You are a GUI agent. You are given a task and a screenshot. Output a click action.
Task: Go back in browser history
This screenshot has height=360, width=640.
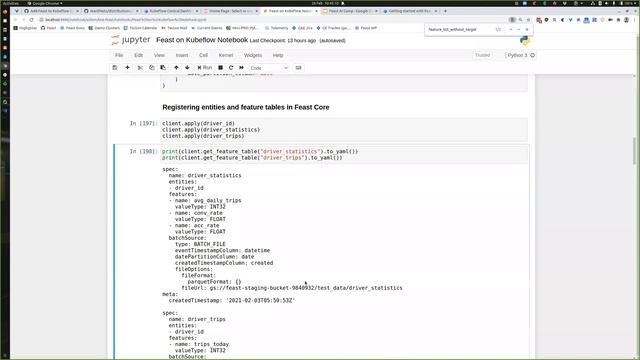click(x=15, y=20)
